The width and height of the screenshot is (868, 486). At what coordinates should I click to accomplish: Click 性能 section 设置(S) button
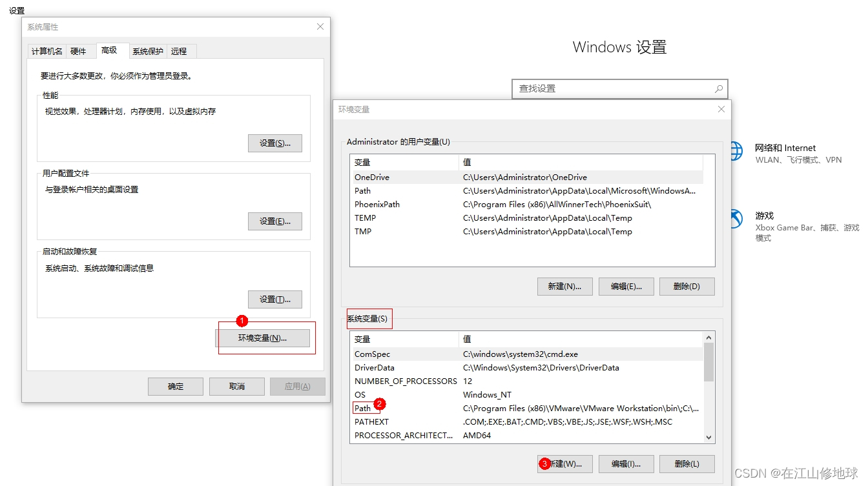275,143
